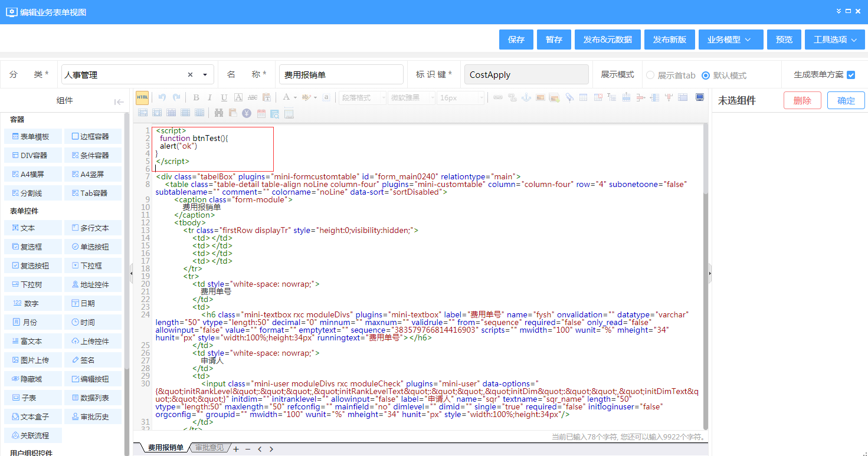Click the text border A icon

(238, 97)
